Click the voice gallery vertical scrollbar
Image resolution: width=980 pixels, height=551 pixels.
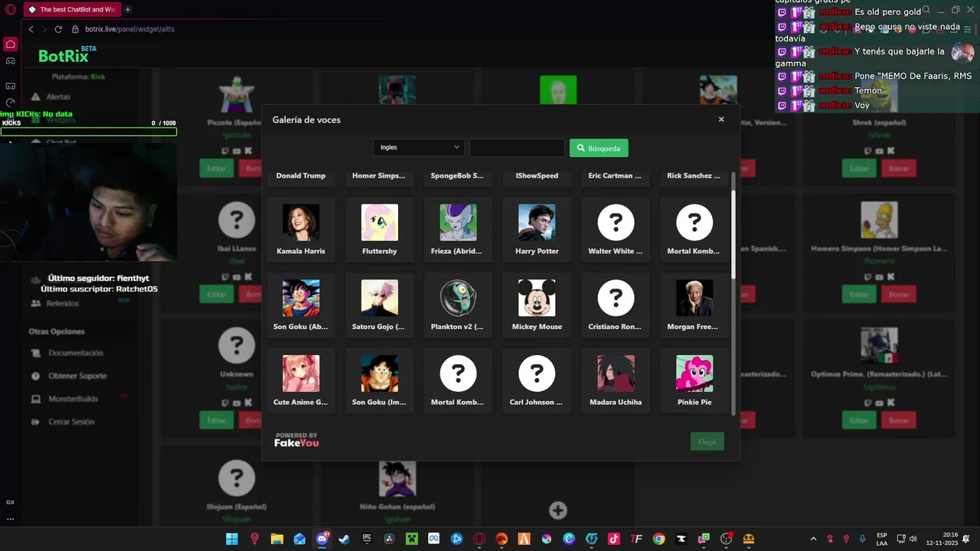(x=733, y=233)
